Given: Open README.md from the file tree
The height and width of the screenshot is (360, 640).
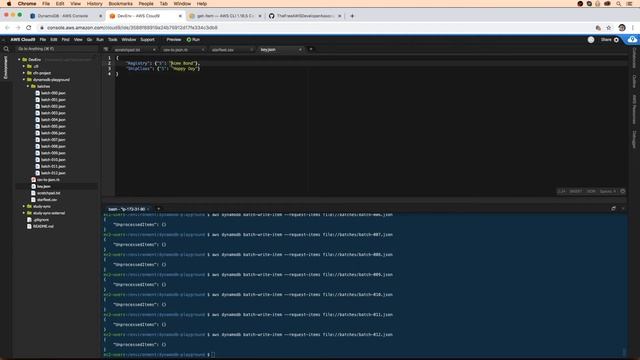Looking at the screenshot, I should tap(43, 226).
